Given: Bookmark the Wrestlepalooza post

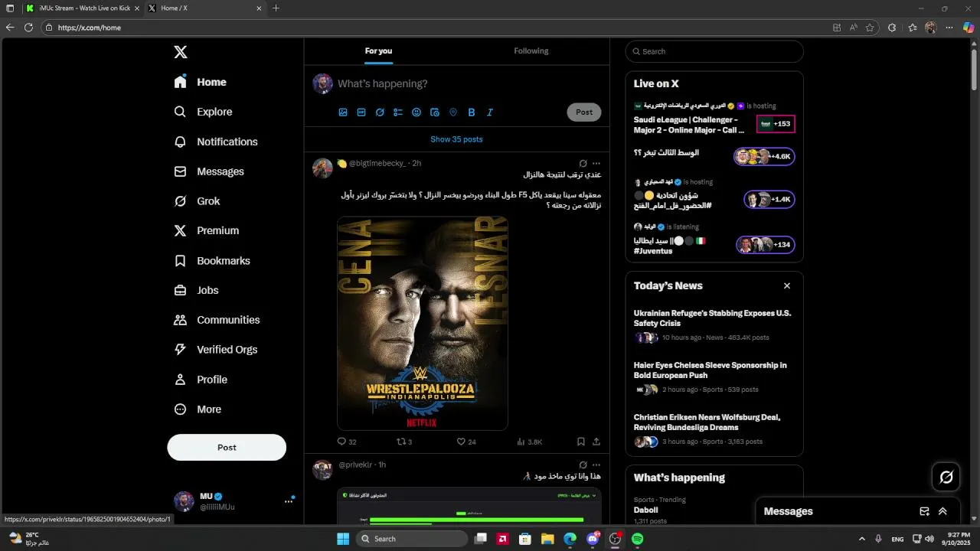Looking at the screenshot, I should (581, 442).
